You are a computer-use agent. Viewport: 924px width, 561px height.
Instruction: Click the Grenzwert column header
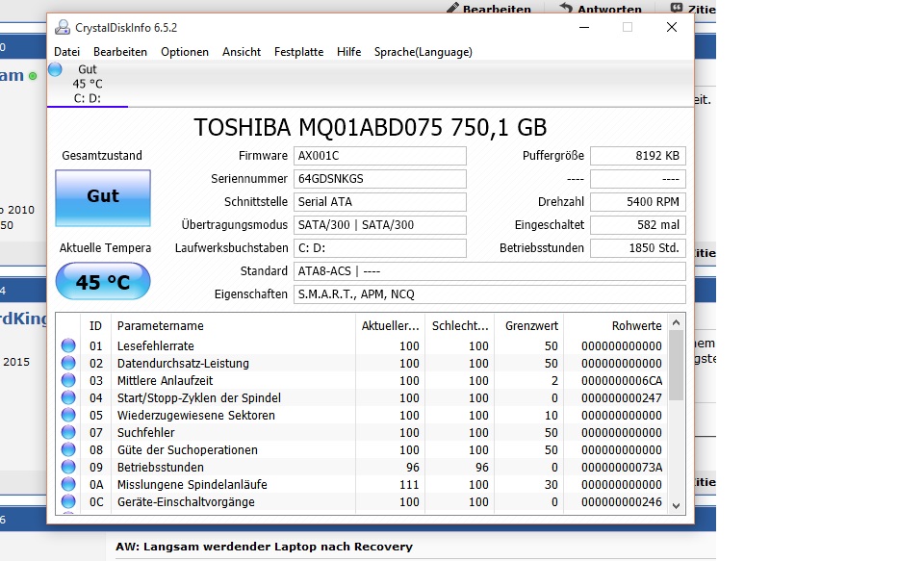point(529,326)
